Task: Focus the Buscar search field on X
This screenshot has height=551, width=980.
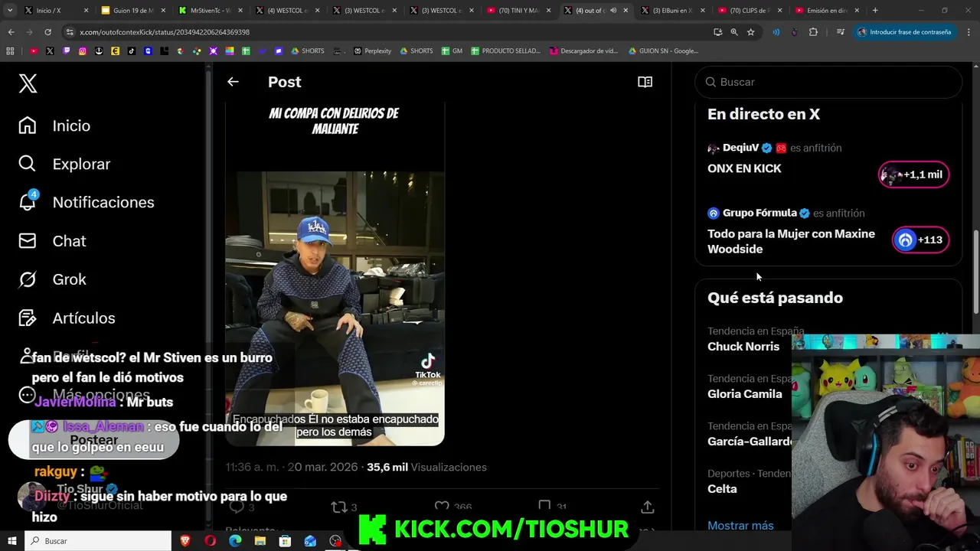Action: (x=828, y=82)
